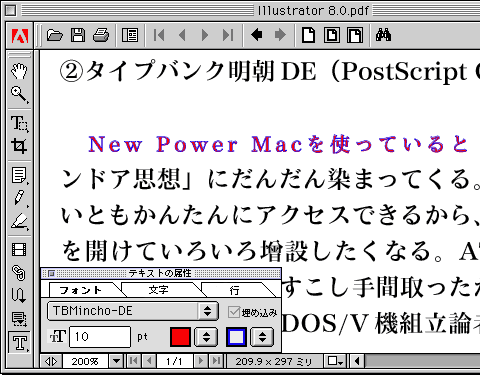Click the Open folder icon
This screenshot has width=480, height=375.
click(55, 35)
